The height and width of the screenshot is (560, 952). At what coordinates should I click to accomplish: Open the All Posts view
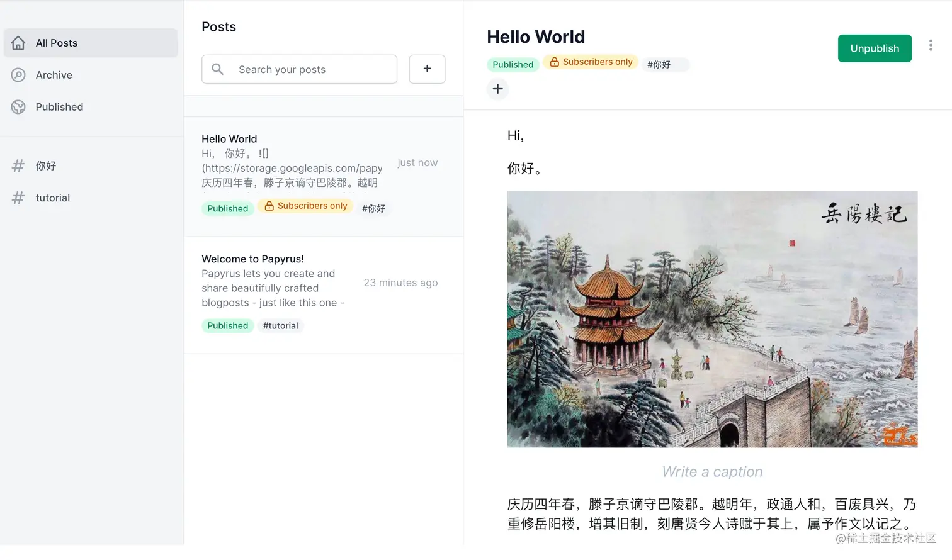tap(91, 43)
